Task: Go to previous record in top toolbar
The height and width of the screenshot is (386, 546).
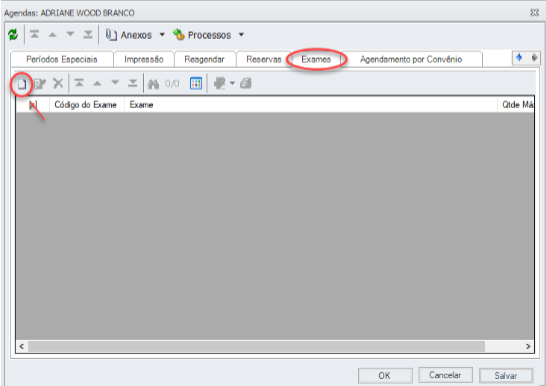Action: point(52,34)
